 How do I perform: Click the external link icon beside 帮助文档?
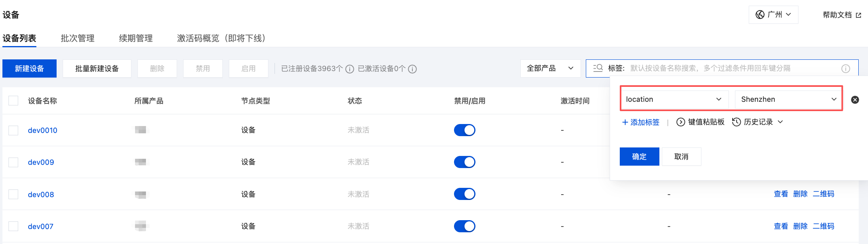pos(859,15)
